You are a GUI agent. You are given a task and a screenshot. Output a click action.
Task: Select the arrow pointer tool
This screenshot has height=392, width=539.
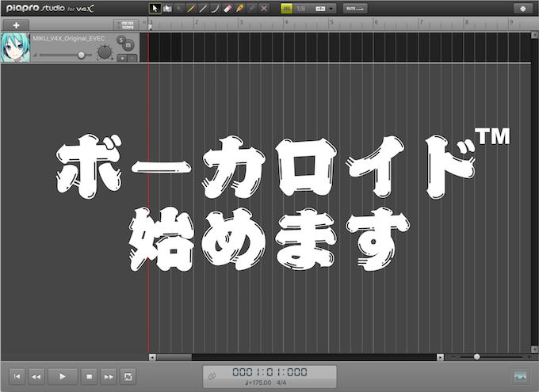point(155,8)
